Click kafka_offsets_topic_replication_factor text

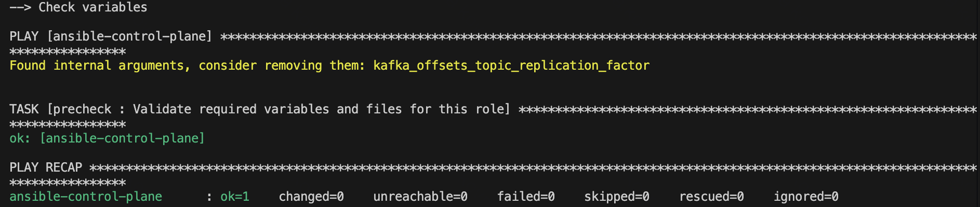point(511,66)
